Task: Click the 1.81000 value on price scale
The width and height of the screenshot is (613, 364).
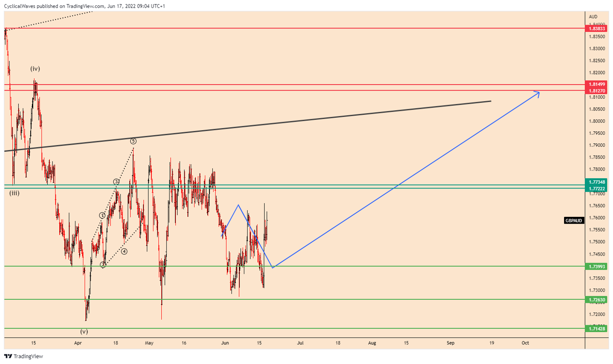Action: click(597, 97)
